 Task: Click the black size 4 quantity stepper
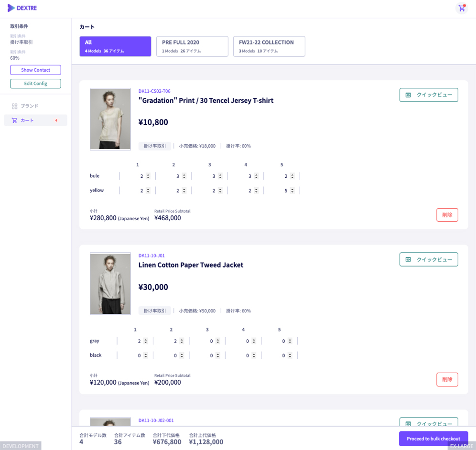(254, 355)
